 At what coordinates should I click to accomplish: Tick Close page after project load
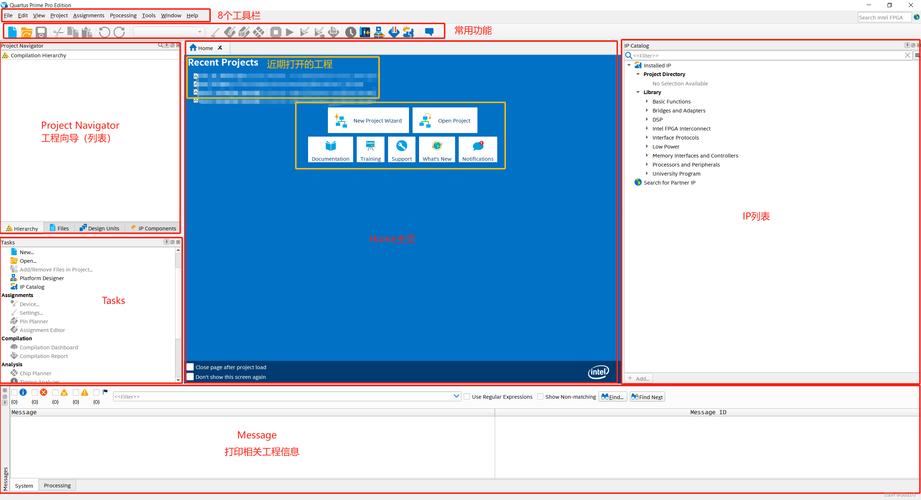[190, 367]
